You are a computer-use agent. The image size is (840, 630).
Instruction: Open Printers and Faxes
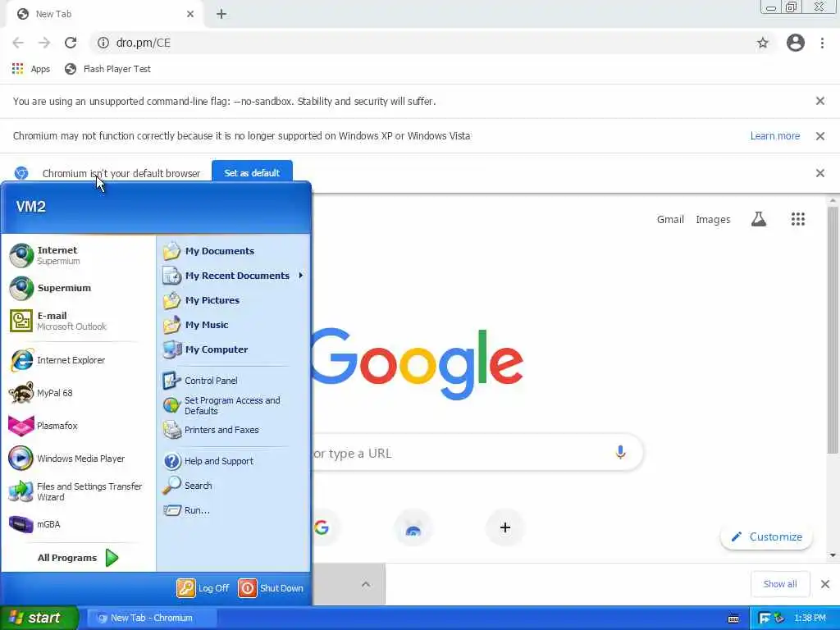[233, 430]
